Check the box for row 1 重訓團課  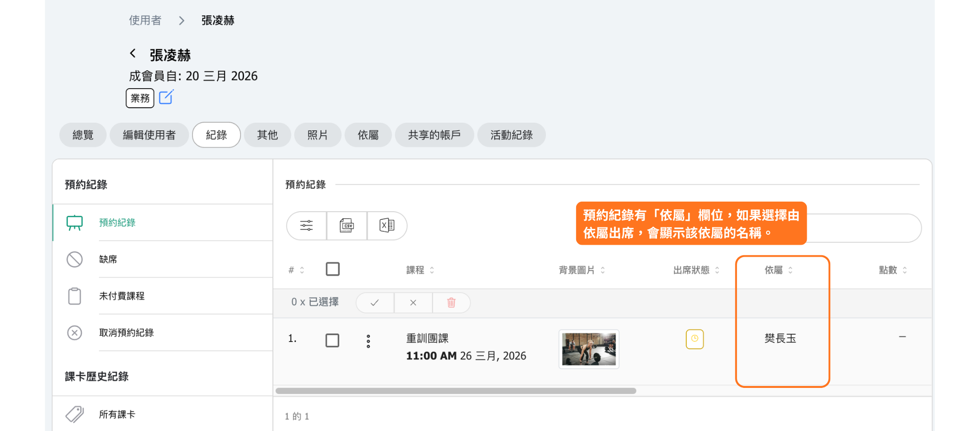click(x=332, y=340)
